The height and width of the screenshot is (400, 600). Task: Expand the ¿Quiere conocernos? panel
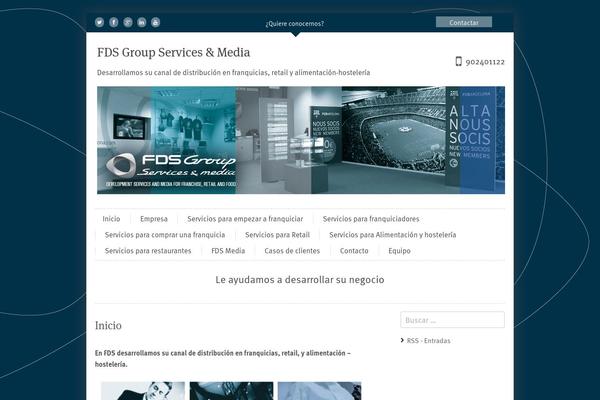coord(295,24)
